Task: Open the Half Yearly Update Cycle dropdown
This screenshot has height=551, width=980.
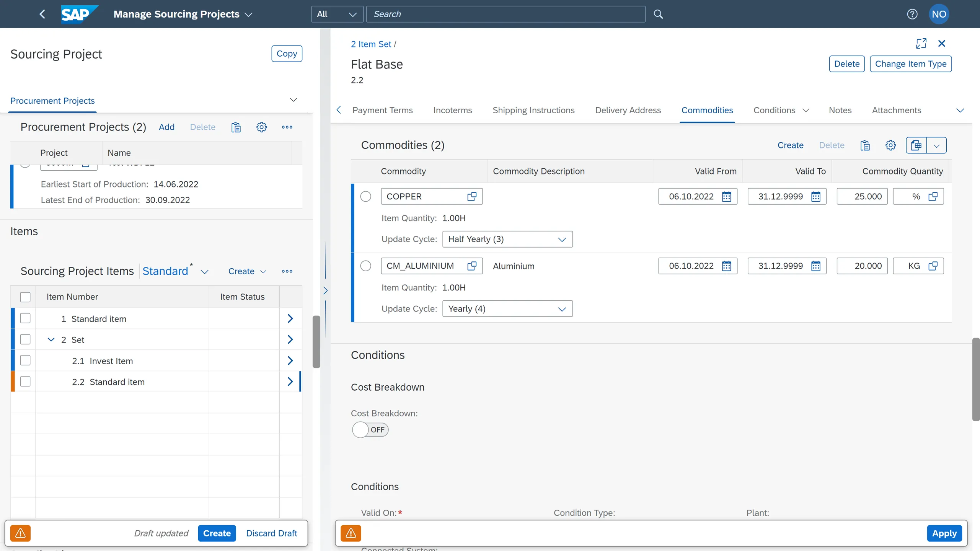Action: point(507,239)
